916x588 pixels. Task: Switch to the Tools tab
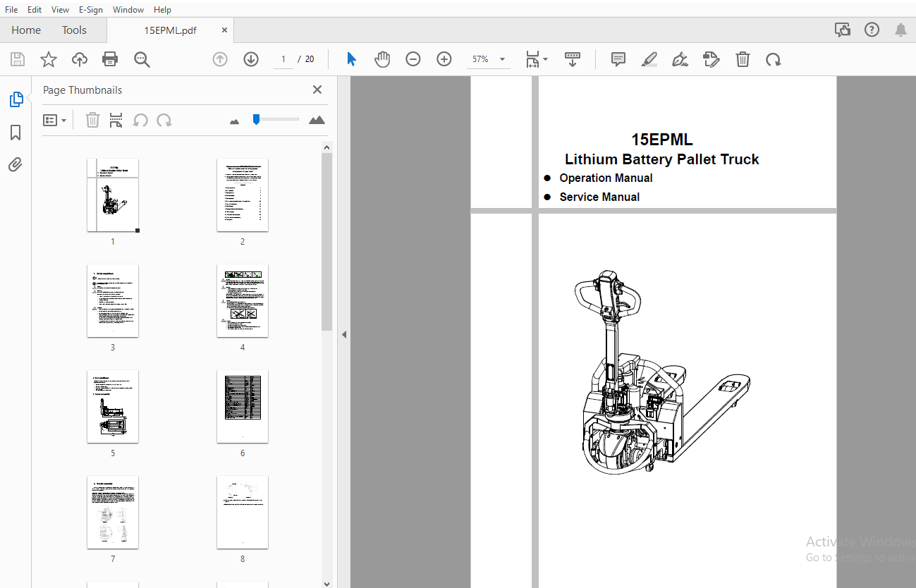coord(74,30)
